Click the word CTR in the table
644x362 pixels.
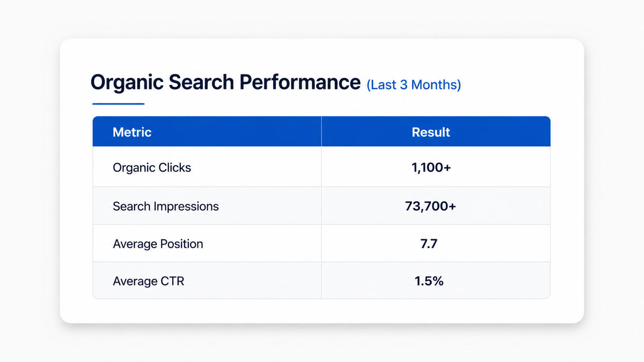click(172, 281)
